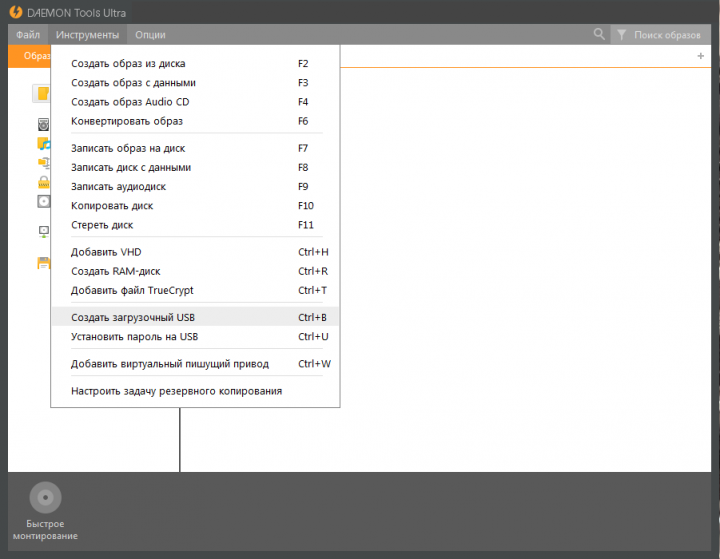Switch to the orange Образы tab
720x559 pixels.
pos(29,56)
